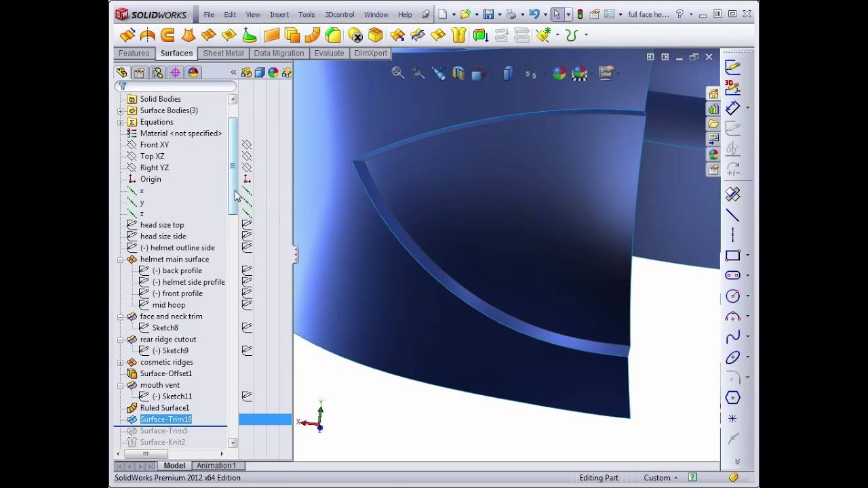Screen dimensions: 868x488
Task: Click the feature tree vertical scrollbar thumb
Action: click(233, 166)
